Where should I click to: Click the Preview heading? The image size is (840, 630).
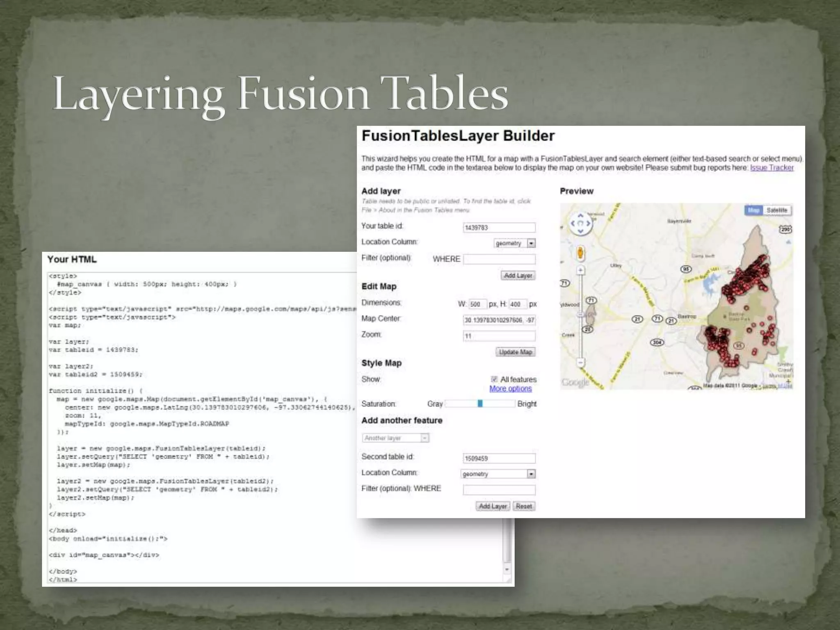click(577, 191)
